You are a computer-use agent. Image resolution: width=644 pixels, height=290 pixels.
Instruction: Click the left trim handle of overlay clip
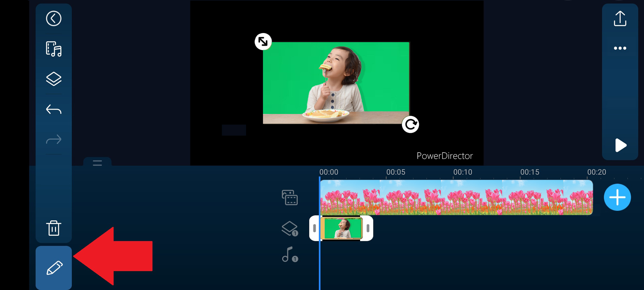pyautogui.click(x=314, y=228)
